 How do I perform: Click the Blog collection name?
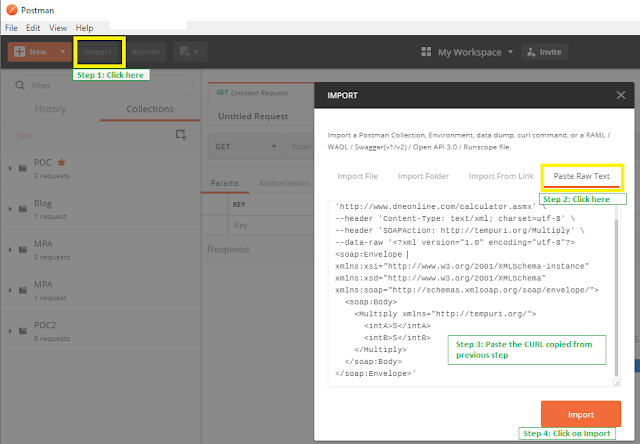coord(43,203)
